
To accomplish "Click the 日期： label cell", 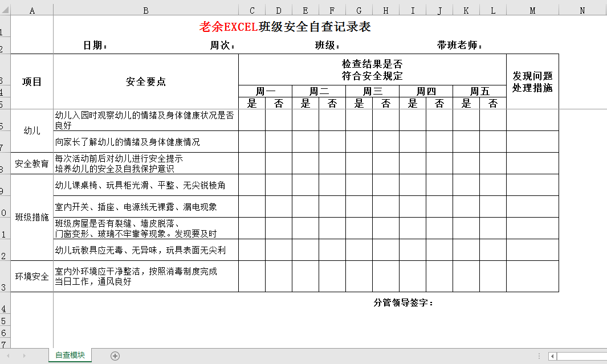I will pyautogui.click(x=95, y=45).
